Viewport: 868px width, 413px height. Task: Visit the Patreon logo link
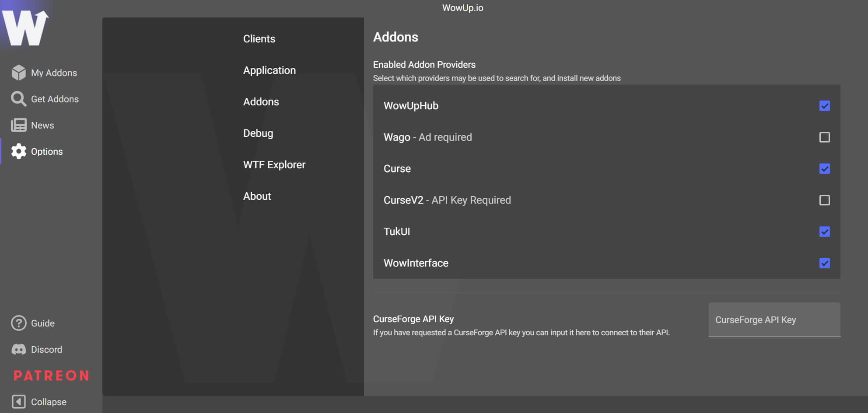pos(51,375)
